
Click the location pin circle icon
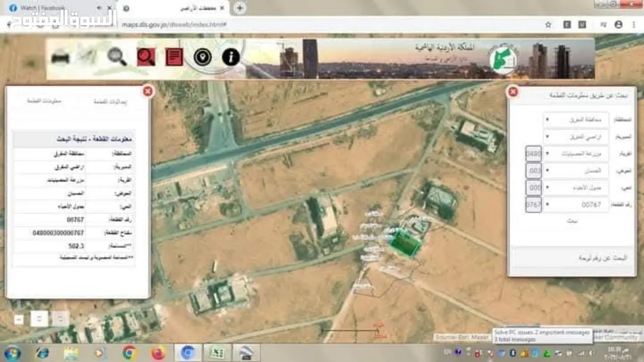[203, 57]
